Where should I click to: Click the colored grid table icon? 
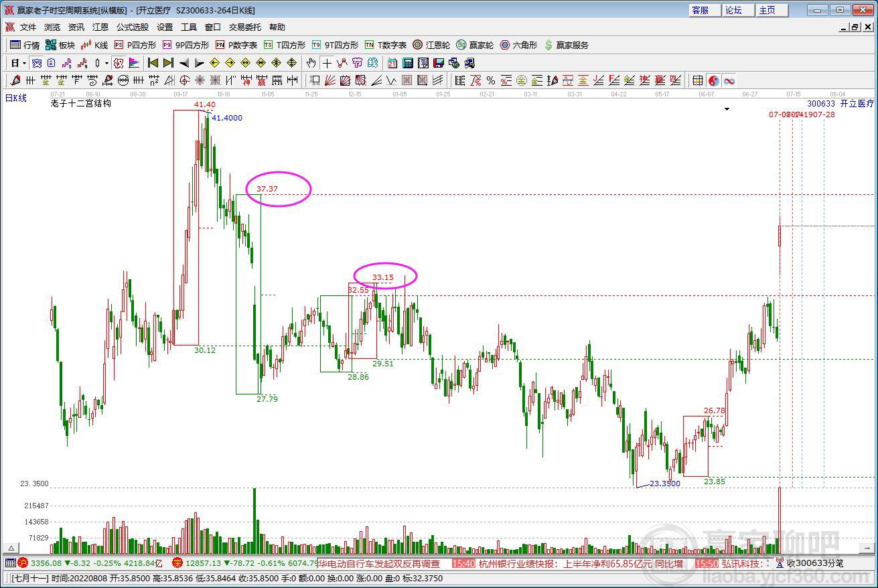(698, 80)
